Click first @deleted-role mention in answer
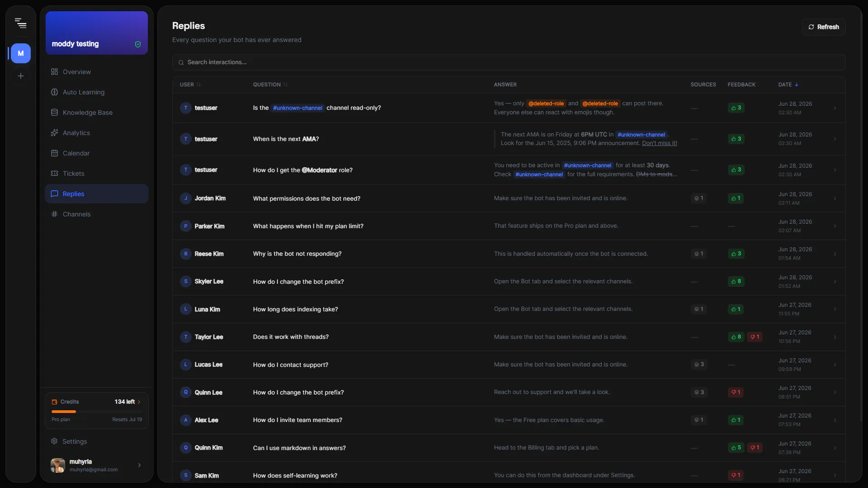 point(546,103)
